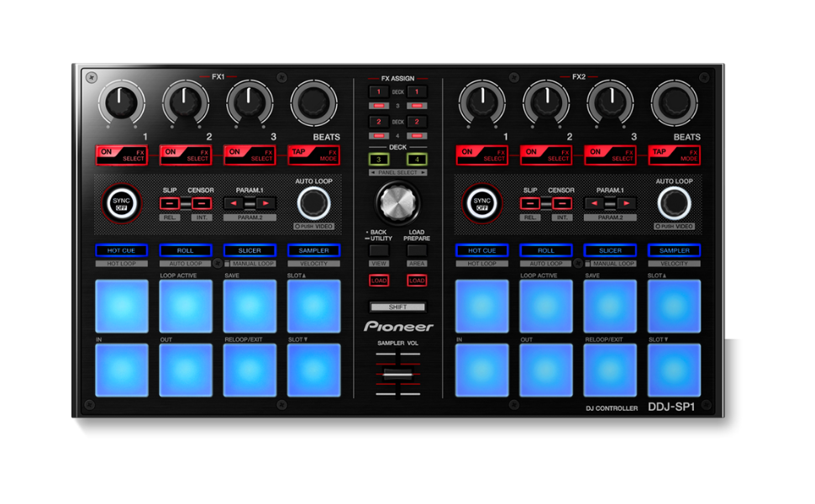The width and height of the screenshot is (815, 504).
Task: Click the center browse rotary selector
Action: click(397, 202)
